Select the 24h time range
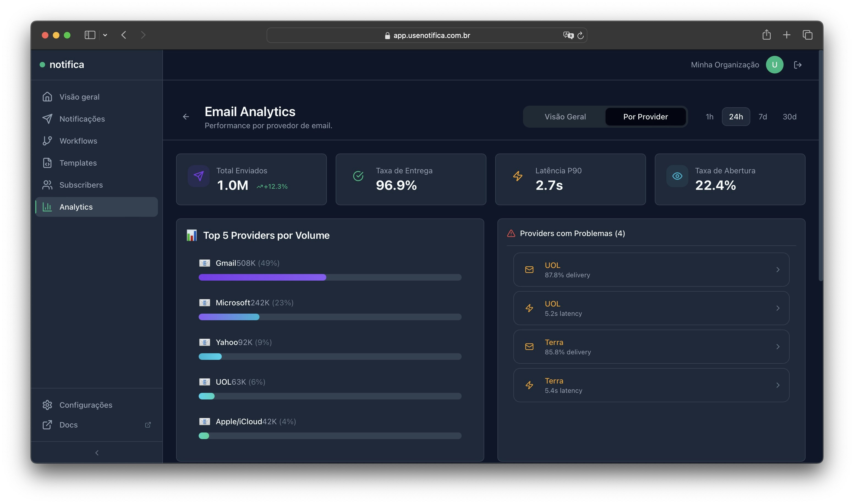Image resolution: width=854 pixels, height=504 pixels. tap(736, 116)
